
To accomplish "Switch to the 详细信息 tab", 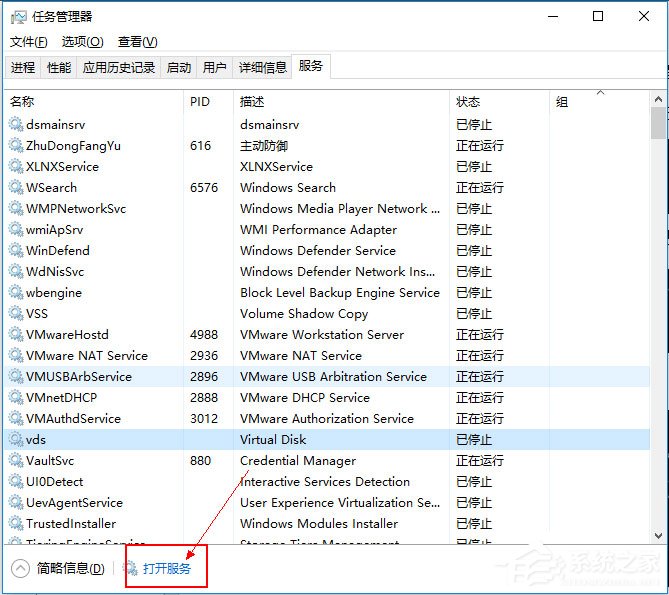I will coord(262,68).
